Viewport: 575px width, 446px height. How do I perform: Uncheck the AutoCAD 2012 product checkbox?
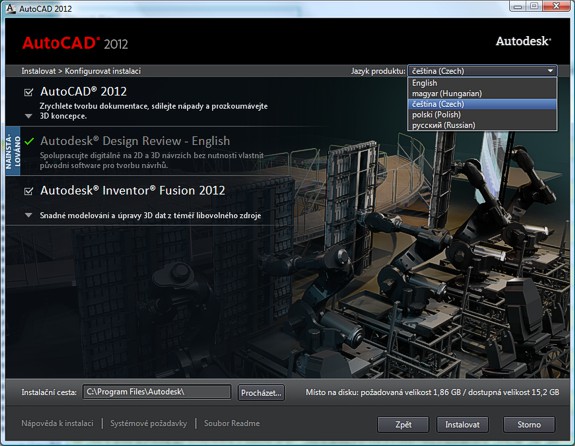tap(29, 92)
